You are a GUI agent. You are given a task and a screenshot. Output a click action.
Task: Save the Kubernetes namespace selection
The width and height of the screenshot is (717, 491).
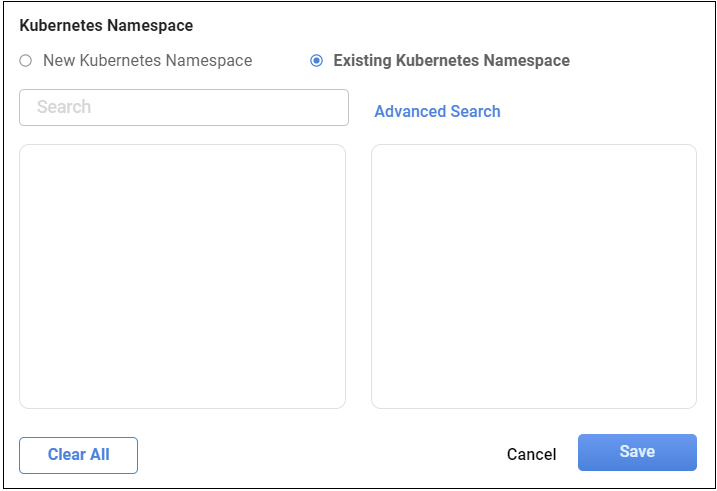637,452
